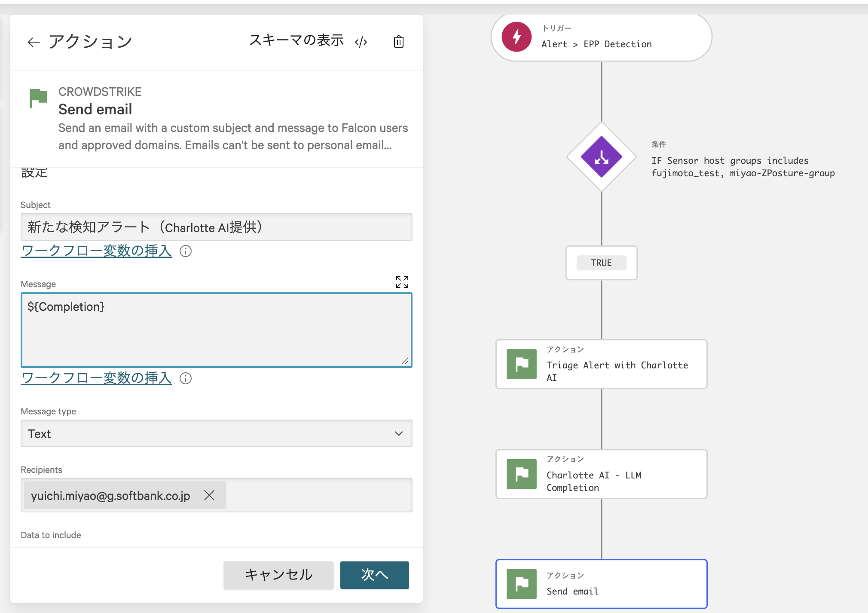868x613 pixels.
Task: Click the Send email node flag icon
Action: pos(522,584)
